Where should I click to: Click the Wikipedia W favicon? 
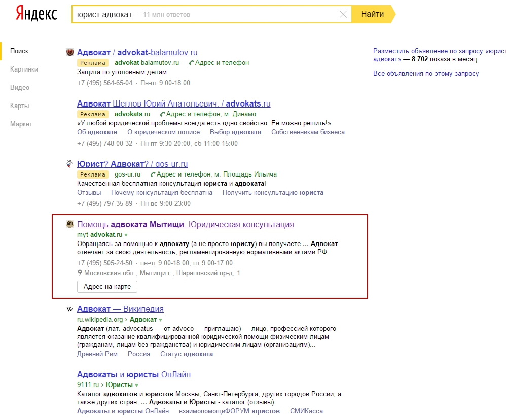click(x=69, y=309)
